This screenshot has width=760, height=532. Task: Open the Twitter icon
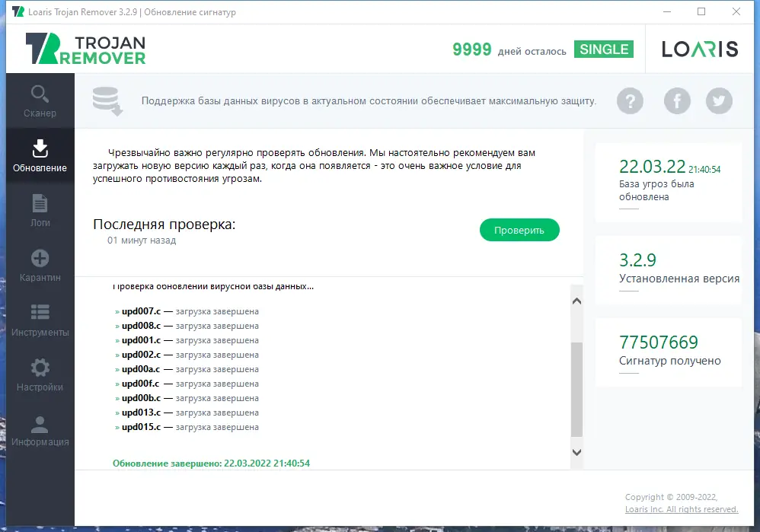719,100
